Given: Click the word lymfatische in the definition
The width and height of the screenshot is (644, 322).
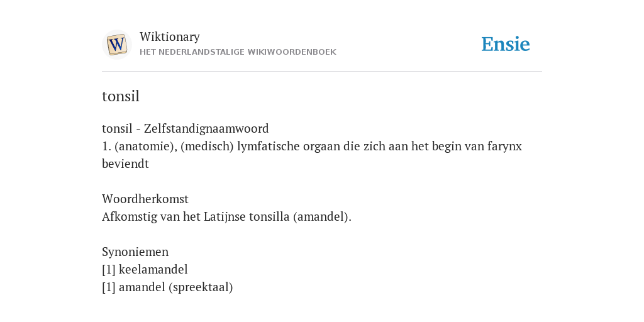Looking at the screenshot, I should (x=269, y=146).
